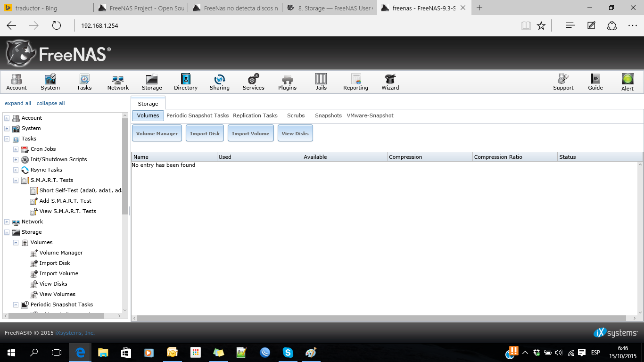Open the Network toolbar icon
This screenshot has width=644, height=362.
pyautogui.click(x=118, y=82)
